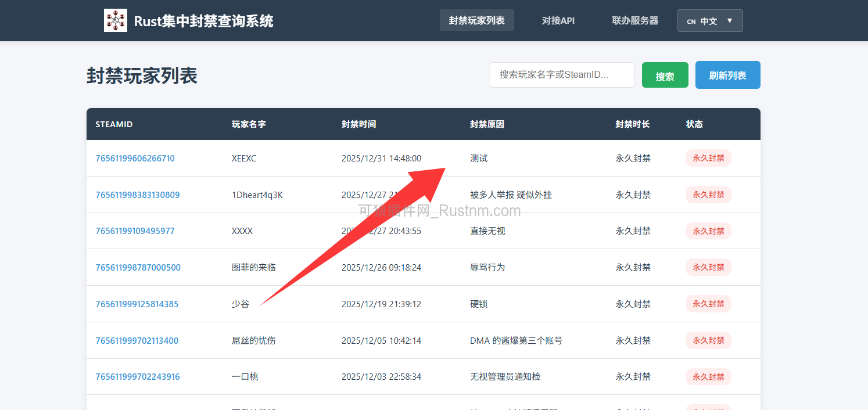Click the Rust ban system logo icon

[115, 20]
